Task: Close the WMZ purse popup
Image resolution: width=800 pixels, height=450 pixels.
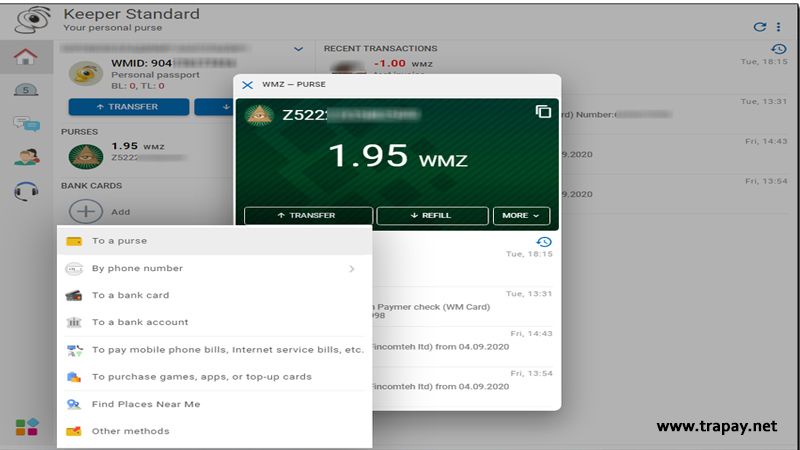Action: (x=247, y=85)
